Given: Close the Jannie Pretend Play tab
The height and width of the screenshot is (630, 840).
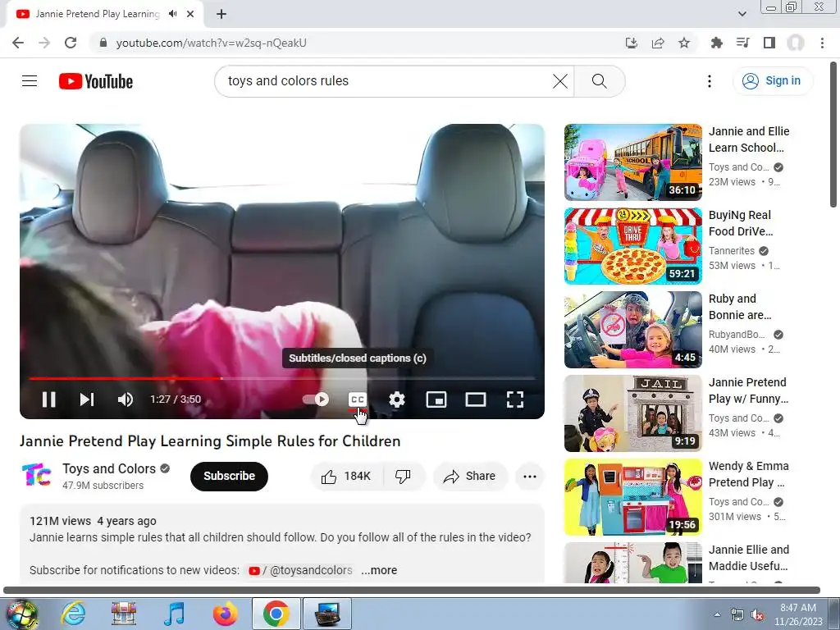Looking at the screenshot, I should pyautogui.click(x=190, y=14).
